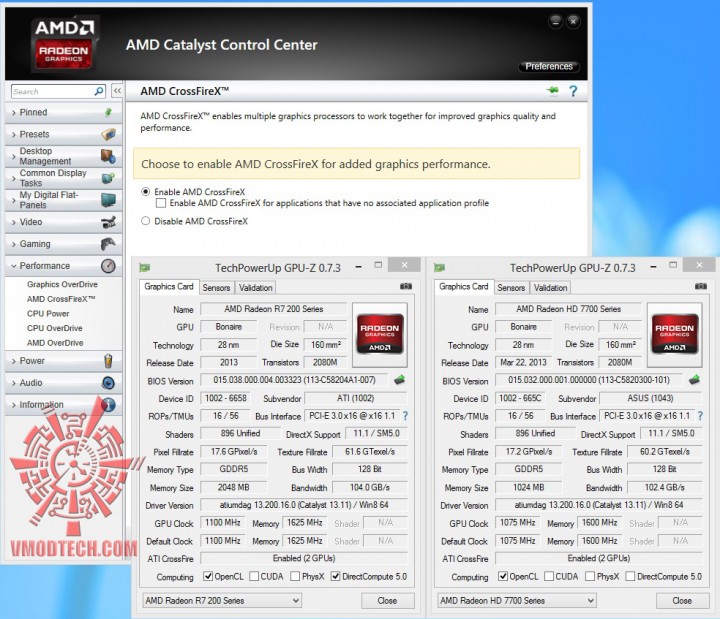Check CrossFireX for applications without profile
720x619 pixels.
pos(161,203)
